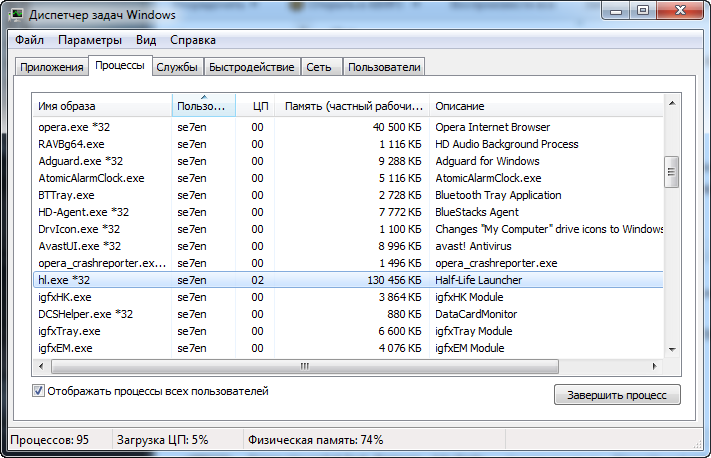Click the HD Audio Background Process description
The height and width of the screenshot is (458, 711).
pyautogui.click(x=506, y=144)
